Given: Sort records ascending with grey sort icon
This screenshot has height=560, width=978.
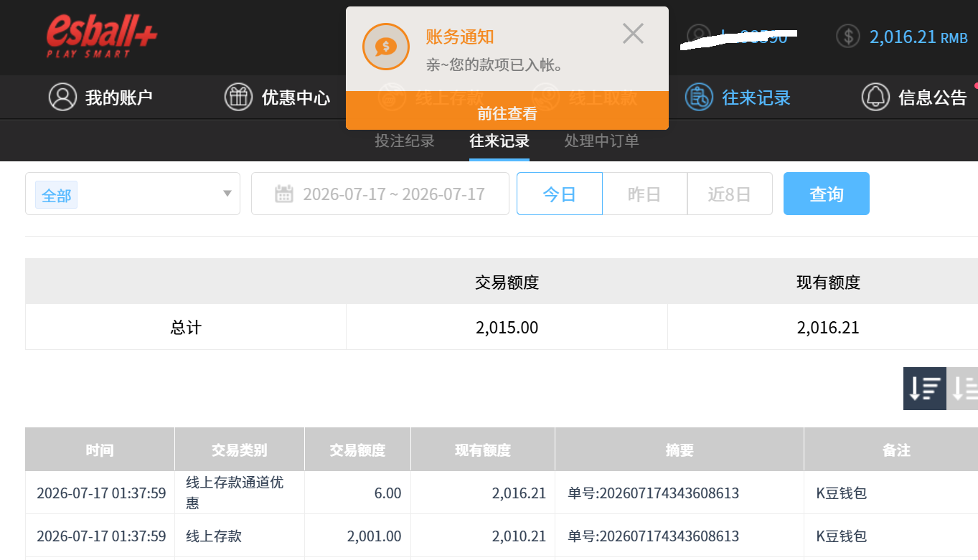Looking at the screenshot, I should pos(963,389).
